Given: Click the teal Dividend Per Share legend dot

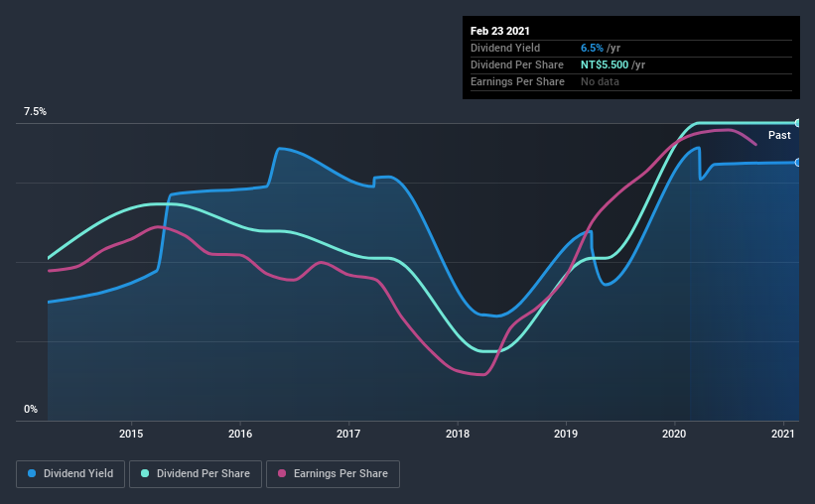Looking at the screenshot, I should (145, 473).
